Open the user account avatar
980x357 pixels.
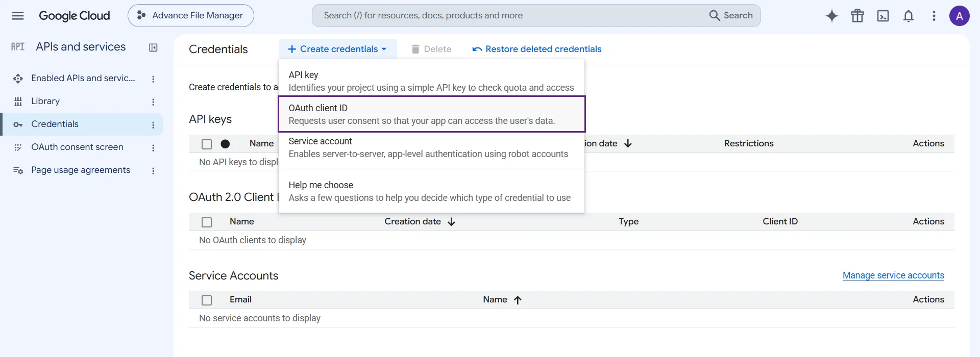[x=960, y=16]
